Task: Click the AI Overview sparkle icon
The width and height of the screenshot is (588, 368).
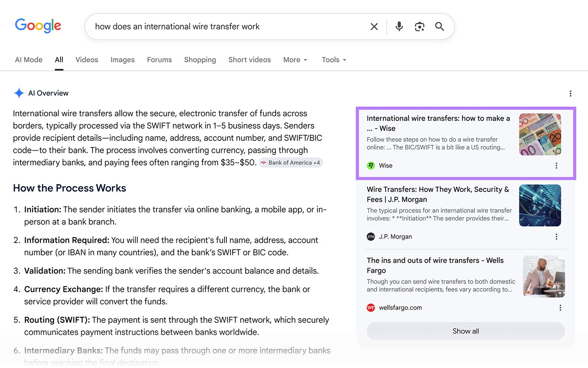Action: tap(19, 93)
